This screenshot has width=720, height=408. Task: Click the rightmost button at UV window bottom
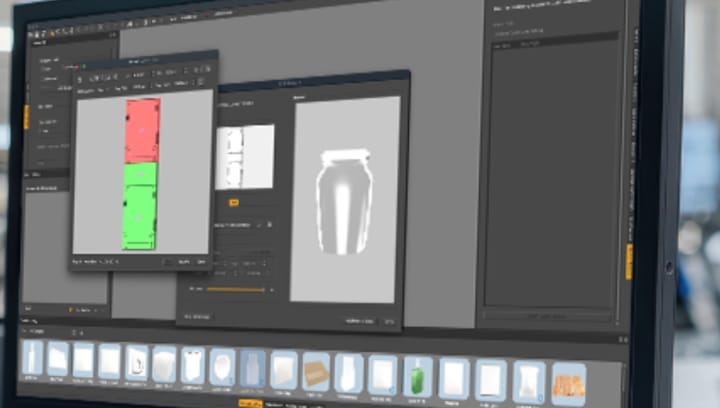click(201, 262)
